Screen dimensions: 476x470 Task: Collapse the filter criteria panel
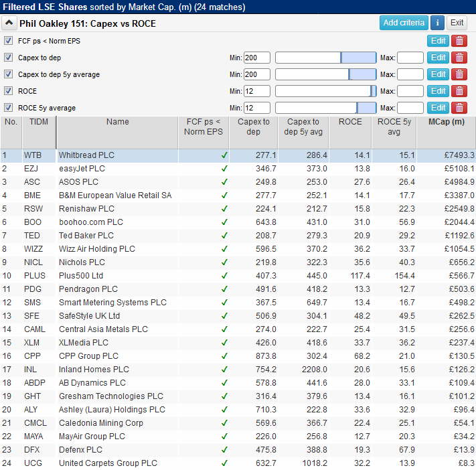coord(9,23)
